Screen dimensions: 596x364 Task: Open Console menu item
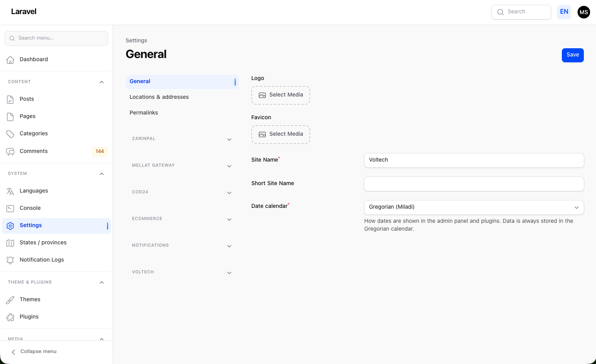[x=56, y=208]
